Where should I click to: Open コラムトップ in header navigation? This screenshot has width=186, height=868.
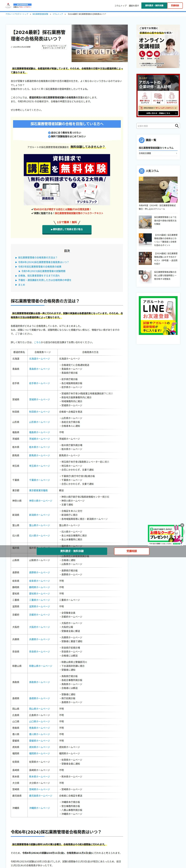pos(121,6)
